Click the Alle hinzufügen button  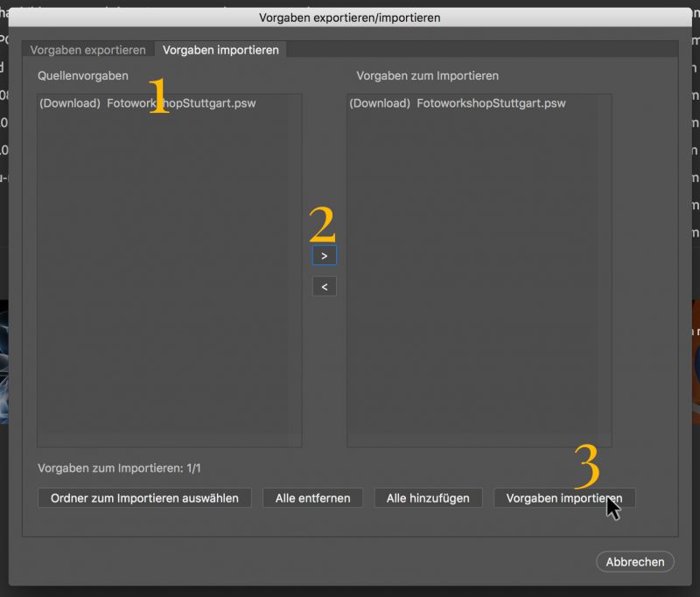(x=428, y=498)
